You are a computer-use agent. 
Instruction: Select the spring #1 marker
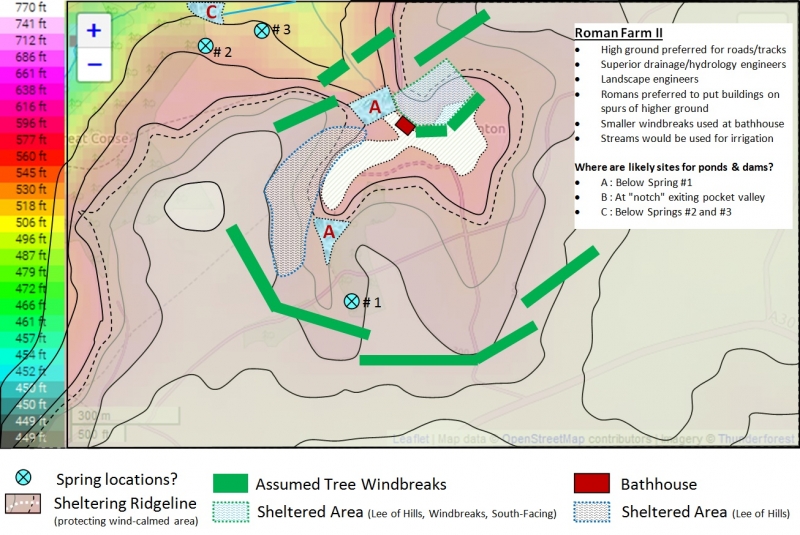click(x=351, y=301)
